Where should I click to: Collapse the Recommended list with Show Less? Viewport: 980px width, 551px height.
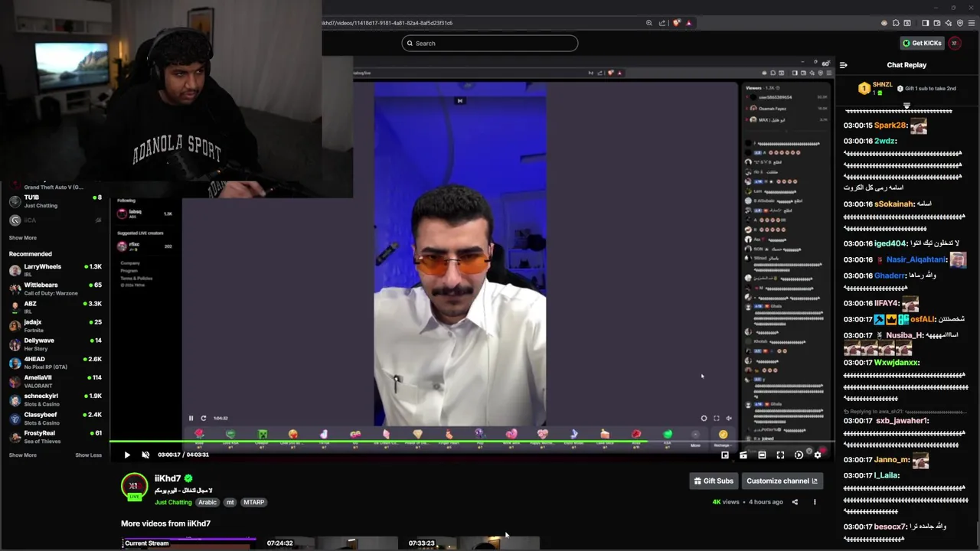(88, 455)
